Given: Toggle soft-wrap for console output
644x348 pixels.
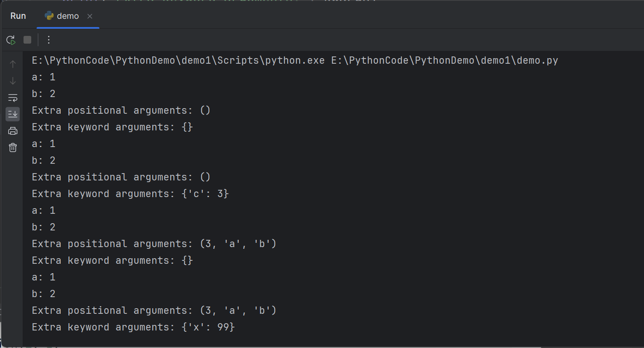Looking at the screenshot, I should (x=13, y=97).
